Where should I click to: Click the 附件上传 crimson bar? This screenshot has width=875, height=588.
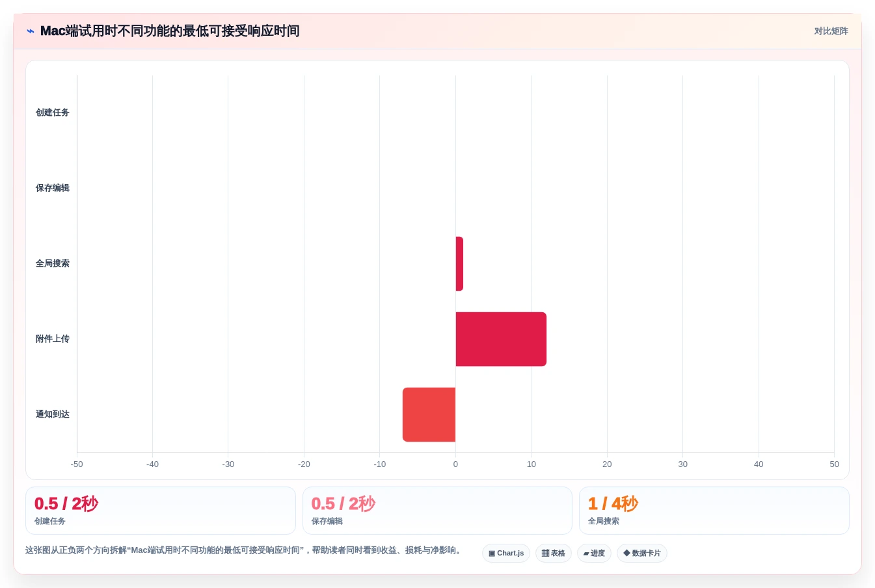coord(501,339)
